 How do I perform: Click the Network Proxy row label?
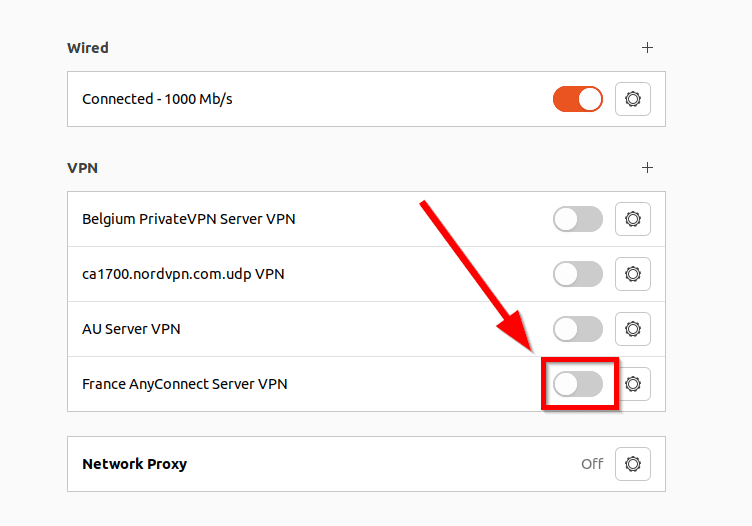pos(134,464)
